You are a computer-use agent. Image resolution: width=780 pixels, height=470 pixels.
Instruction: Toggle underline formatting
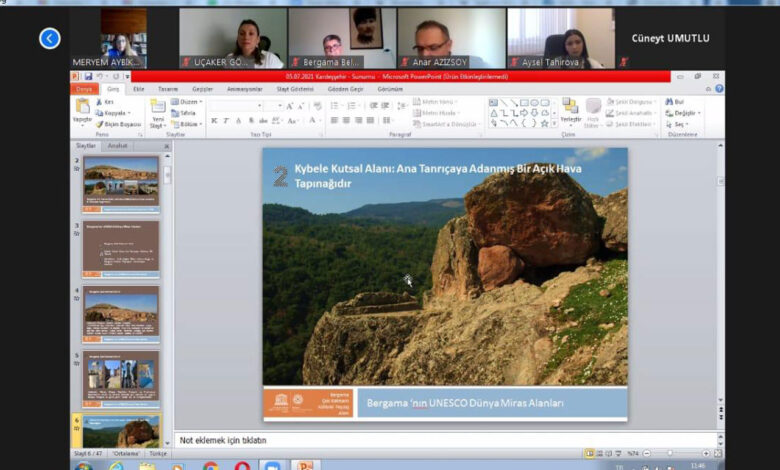(239, 120)
